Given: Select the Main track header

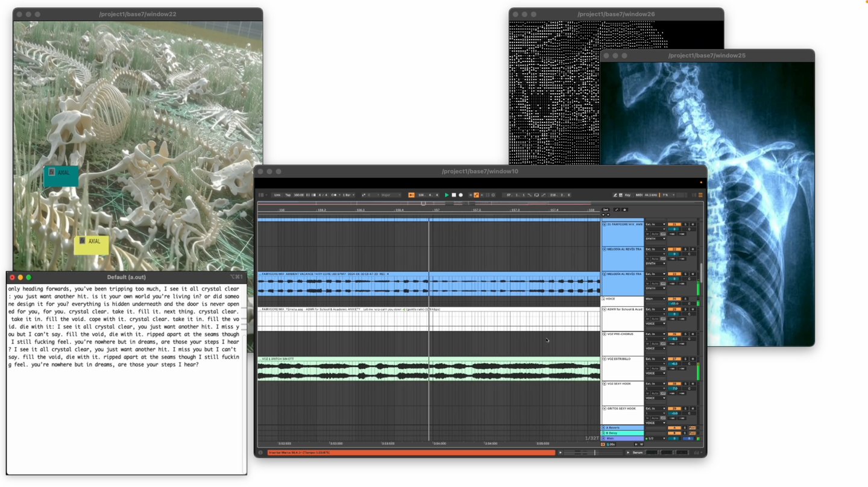Looking at the screenshot, I should click(x=623, y=439).
